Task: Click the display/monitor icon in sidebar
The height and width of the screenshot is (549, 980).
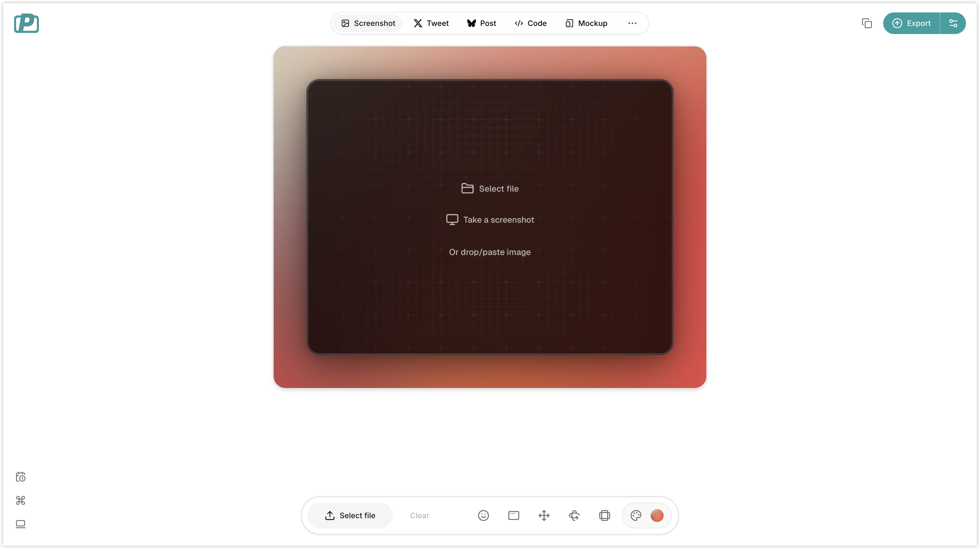Action: [20, 523]
